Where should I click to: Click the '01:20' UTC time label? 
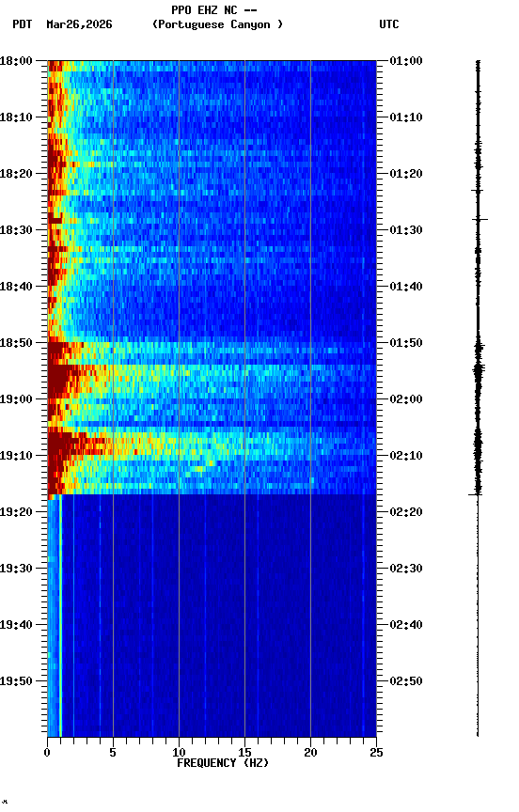coord(406,174)
